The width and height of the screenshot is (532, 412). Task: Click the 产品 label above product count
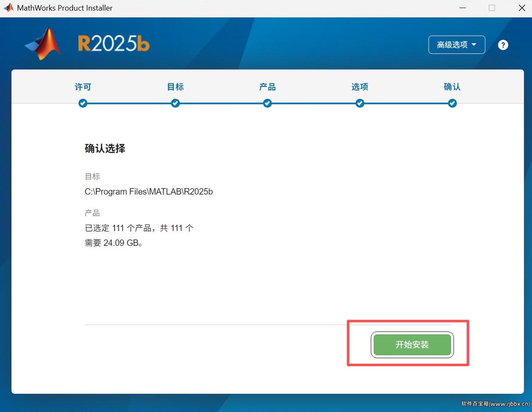click(92, 213)
